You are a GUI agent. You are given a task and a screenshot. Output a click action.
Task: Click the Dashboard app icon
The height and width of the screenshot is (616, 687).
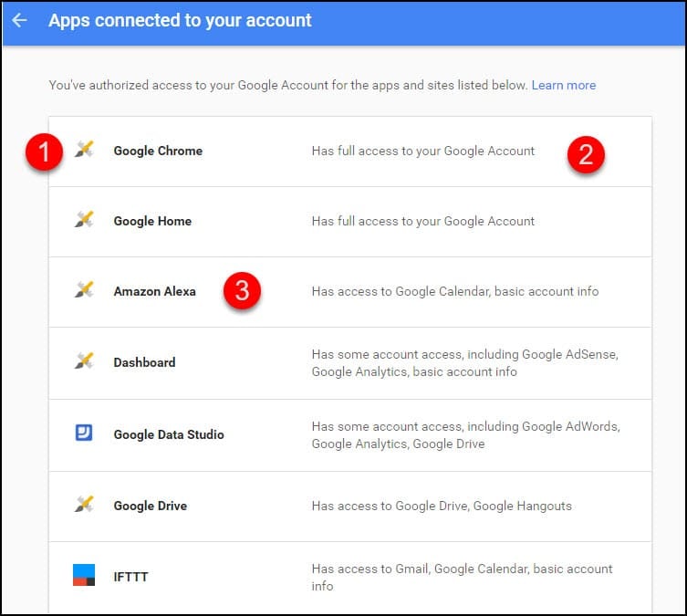coord(84,360)
